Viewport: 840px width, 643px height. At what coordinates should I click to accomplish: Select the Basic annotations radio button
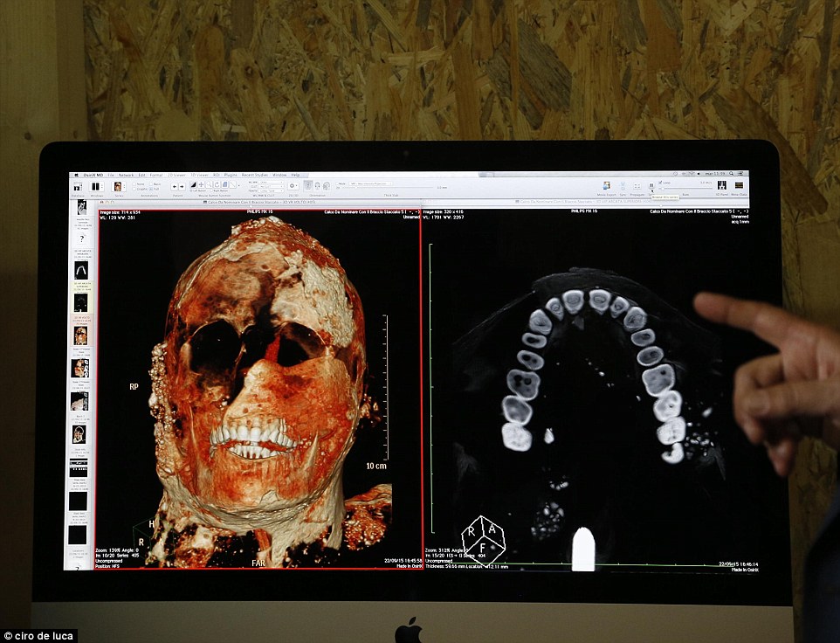pyautogui.click(x=151, y=183)
